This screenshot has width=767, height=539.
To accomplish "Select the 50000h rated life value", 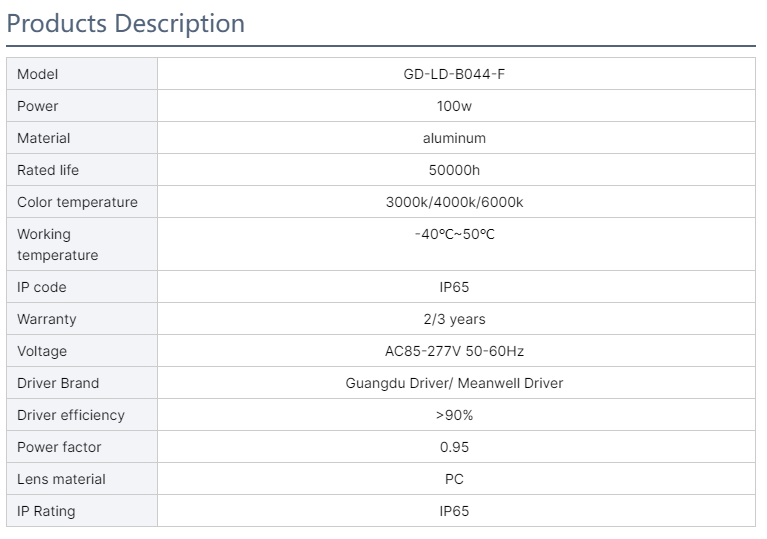I will click(454, 170).
